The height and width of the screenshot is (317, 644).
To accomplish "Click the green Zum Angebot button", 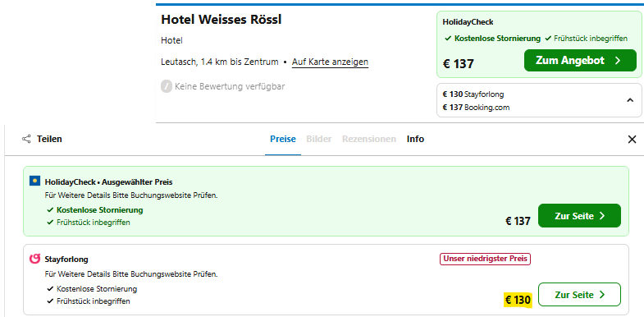I will [x=580, y=61].
